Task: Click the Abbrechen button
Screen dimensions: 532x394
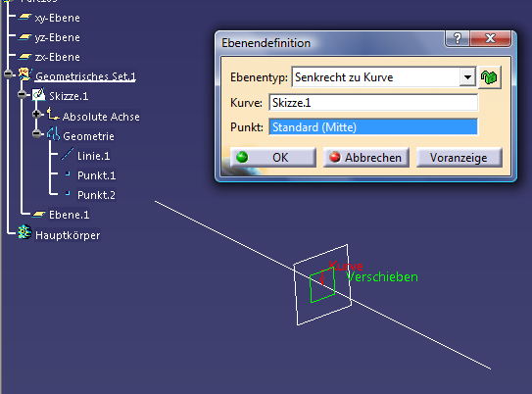Action: click(x=366, y=158)
